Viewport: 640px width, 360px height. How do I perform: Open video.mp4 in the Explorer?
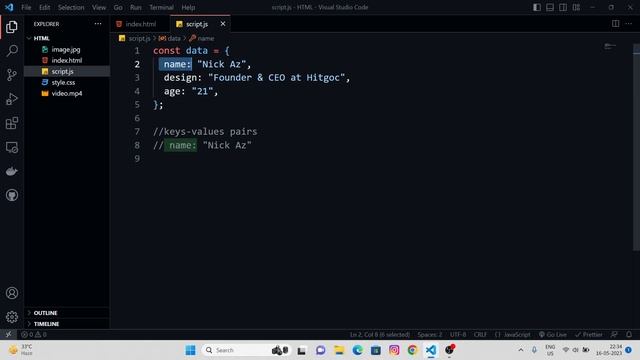tap(67, 93)
